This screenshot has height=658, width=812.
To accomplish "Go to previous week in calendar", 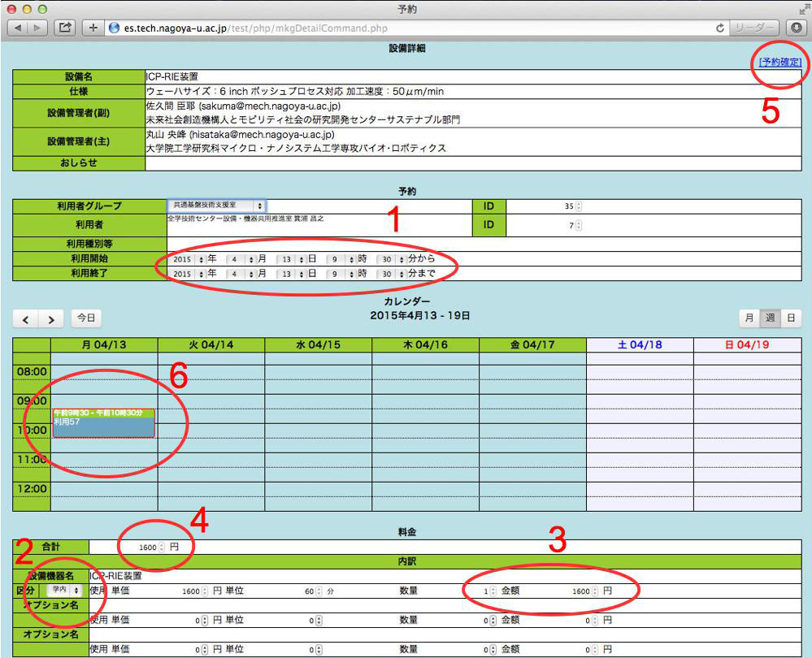I will click(26, 319).
